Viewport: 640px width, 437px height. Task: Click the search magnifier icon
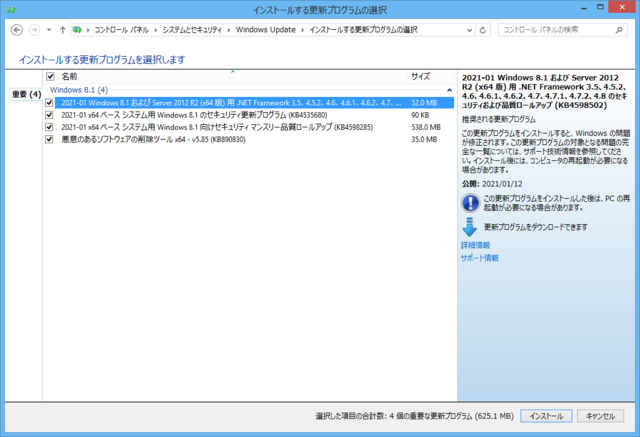pos(619,30)
